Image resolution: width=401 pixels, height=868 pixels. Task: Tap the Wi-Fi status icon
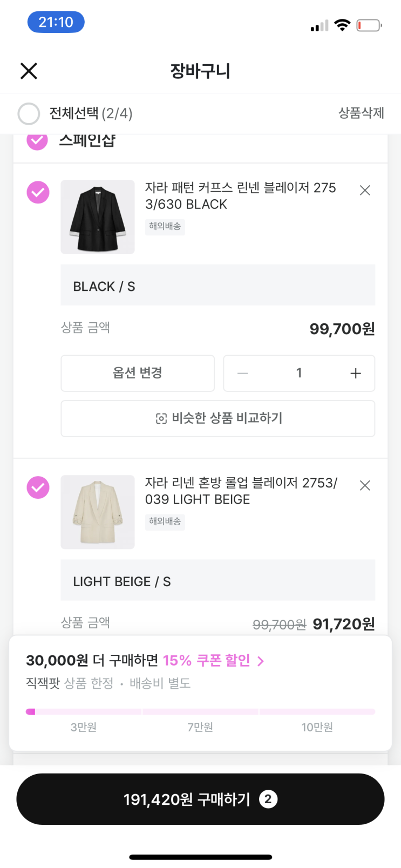pos(342,25)
